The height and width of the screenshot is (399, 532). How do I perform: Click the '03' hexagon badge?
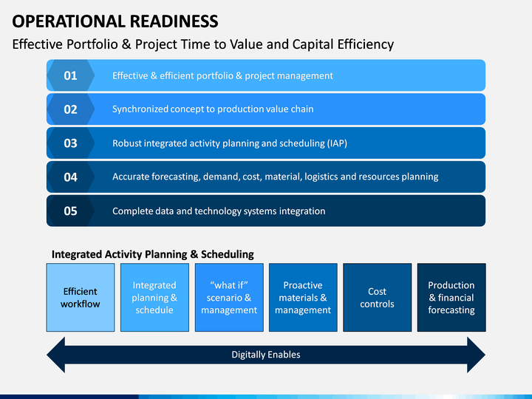point(71,143)
